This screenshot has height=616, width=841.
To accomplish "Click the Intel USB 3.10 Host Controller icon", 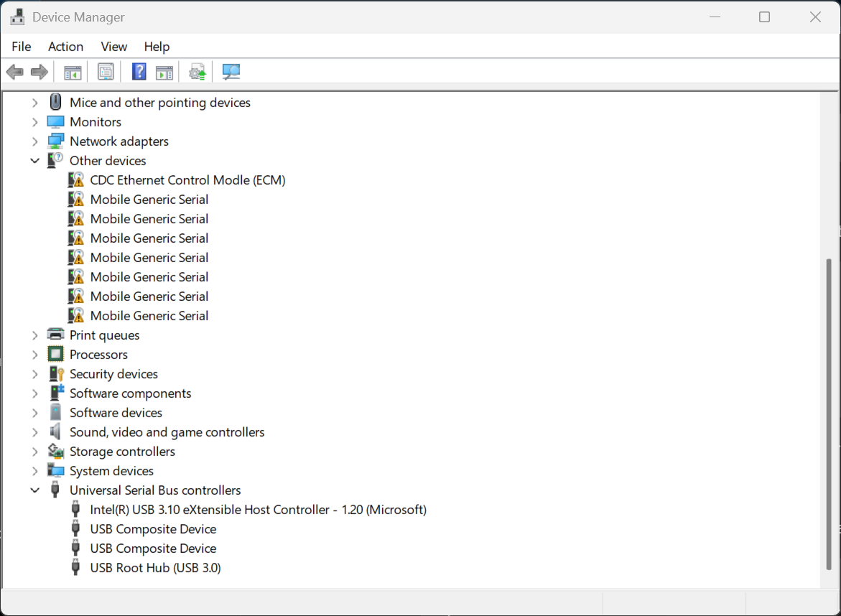I will click(x=75, y=509).
